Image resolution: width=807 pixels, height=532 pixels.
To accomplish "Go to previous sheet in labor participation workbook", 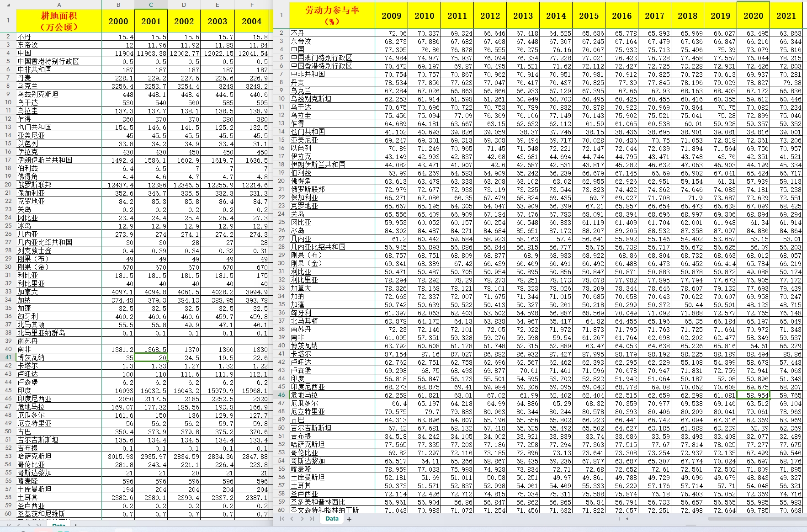I will coord(292,519).
